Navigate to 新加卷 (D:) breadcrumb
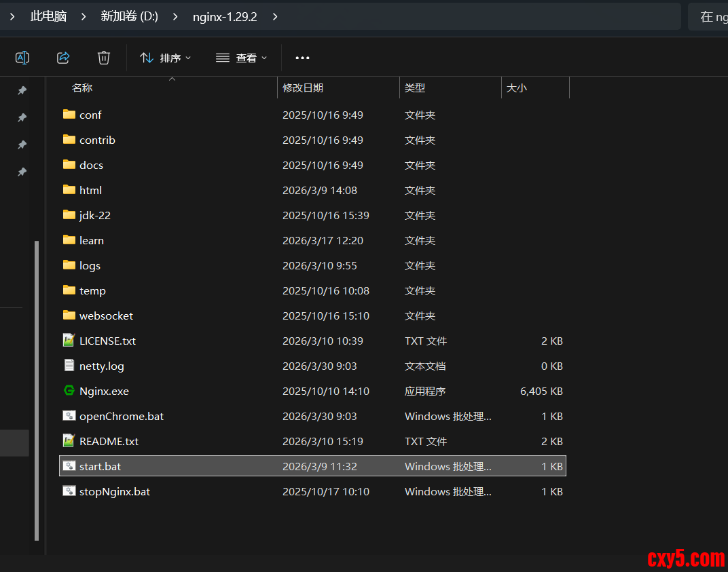728x572 pixels. 129,16
